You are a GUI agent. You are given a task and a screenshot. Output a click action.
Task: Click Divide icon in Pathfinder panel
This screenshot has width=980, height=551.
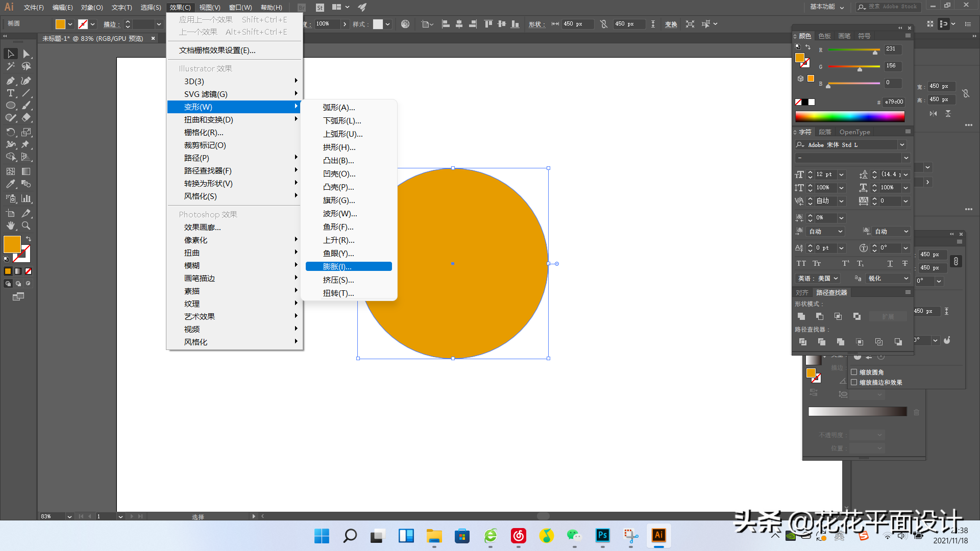coord(803,342)
